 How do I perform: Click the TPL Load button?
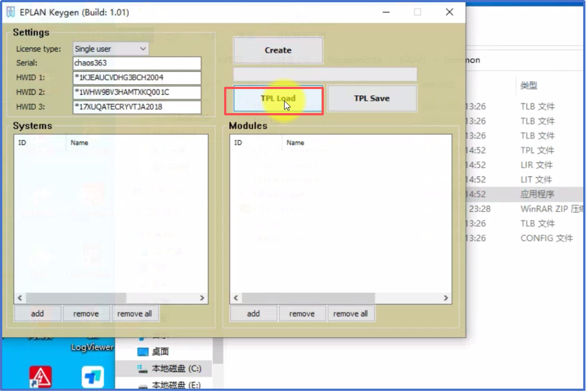(278, 99)
